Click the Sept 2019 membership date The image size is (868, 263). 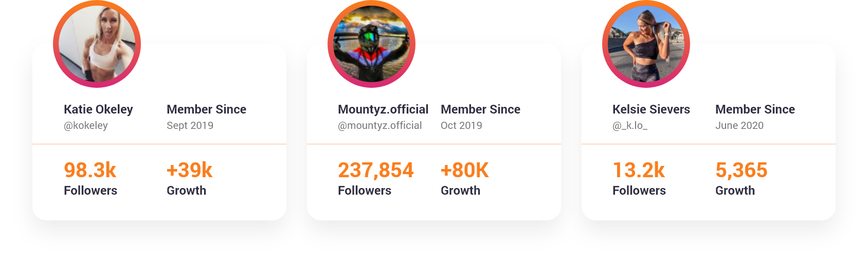pos(190,125)
